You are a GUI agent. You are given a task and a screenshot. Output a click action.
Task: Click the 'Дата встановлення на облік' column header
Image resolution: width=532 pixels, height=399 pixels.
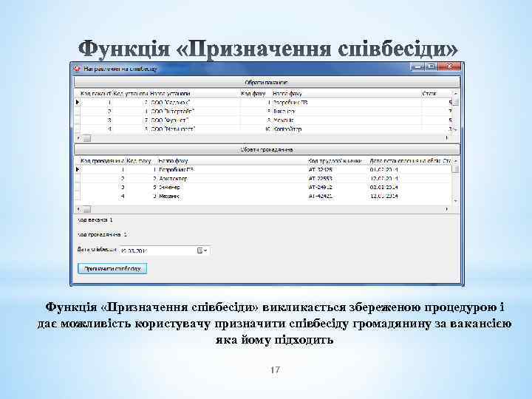405,160
